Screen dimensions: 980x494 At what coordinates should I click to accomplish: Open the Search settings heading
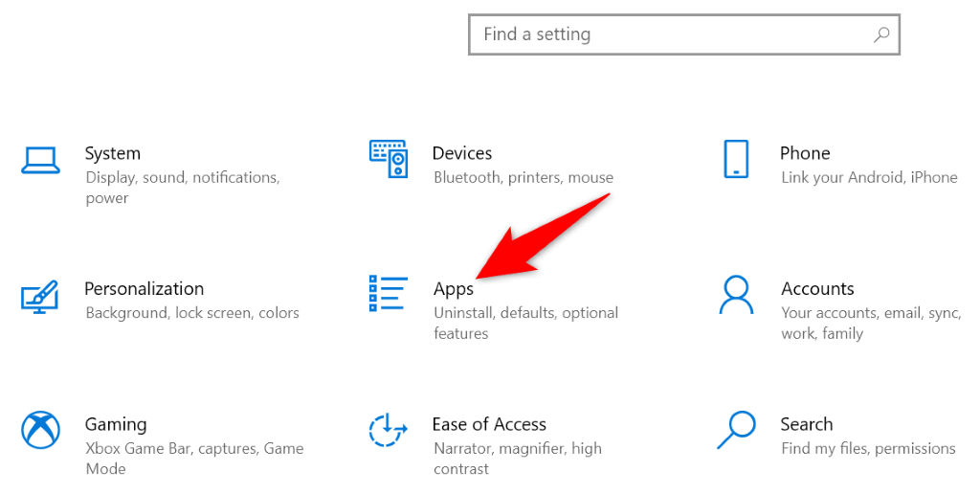tap(807, 424)
